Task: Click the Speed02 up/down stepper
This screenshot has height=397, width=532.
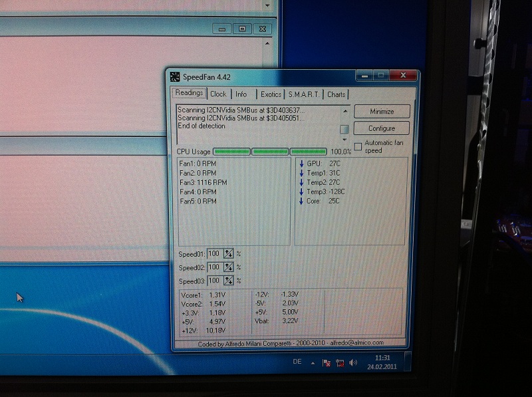Action: coord(229,267)
